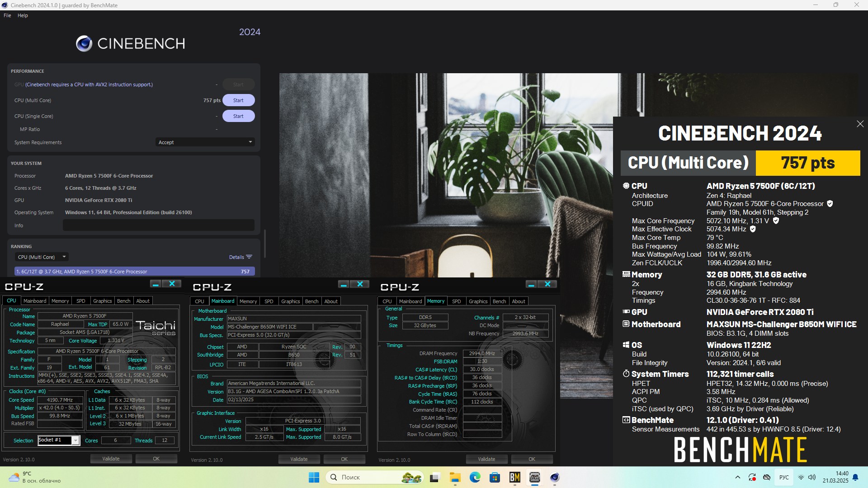
Task: Open BenchMate app in the taskbar
Action: coord(514,477)
